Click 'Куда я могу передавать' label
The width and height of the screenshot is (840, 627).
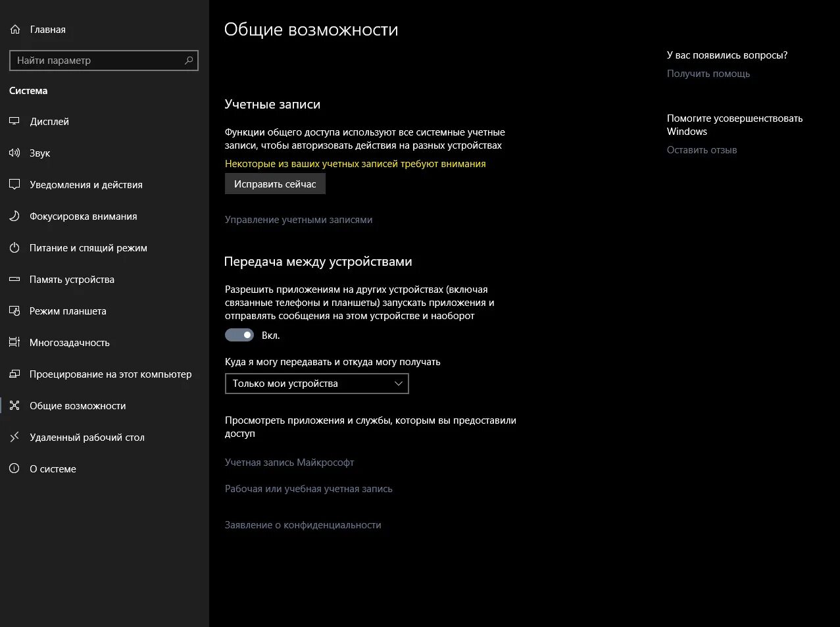[x=333, y=362]
